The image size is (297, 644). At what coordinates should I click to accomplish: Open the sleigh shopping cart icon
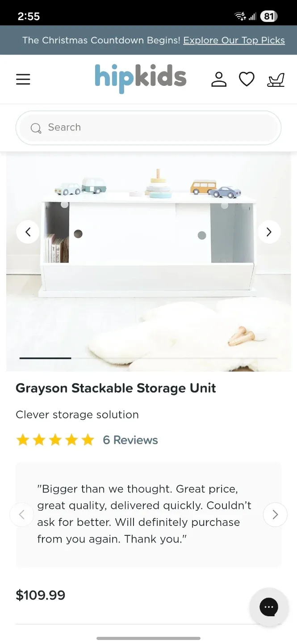coord(276,80)
